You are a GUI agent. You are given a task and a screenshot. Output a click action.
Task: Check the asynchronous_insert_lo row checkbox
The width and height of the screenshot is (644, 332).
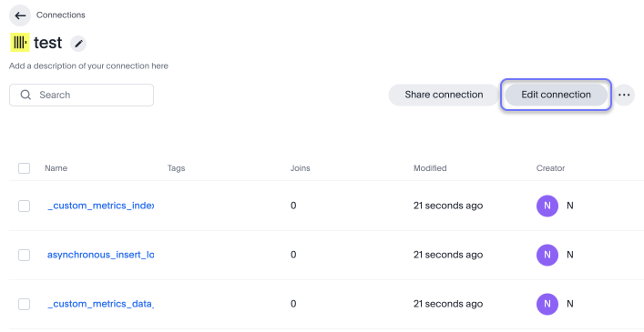click(25, 255)
